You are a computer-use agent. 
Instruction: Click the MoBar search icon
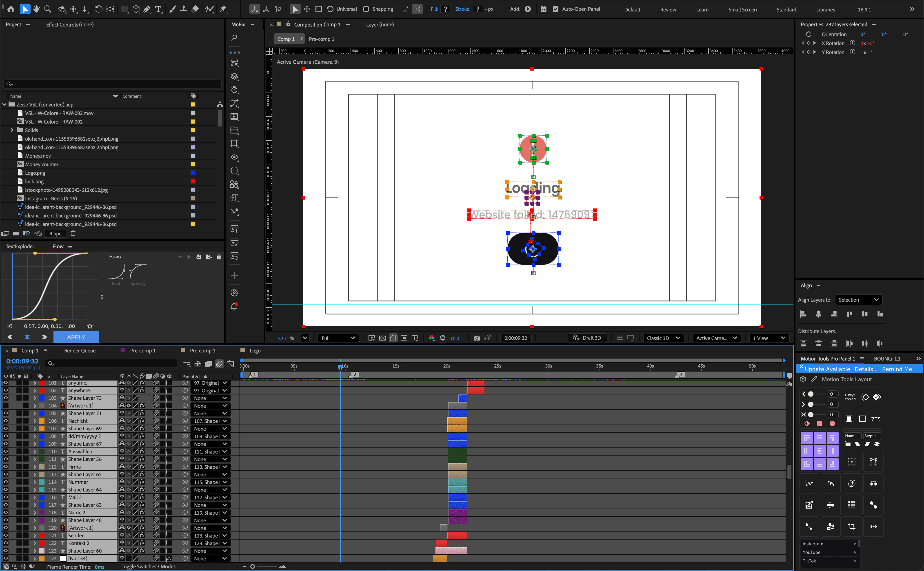pyautogui.click(x=234, y=37)
